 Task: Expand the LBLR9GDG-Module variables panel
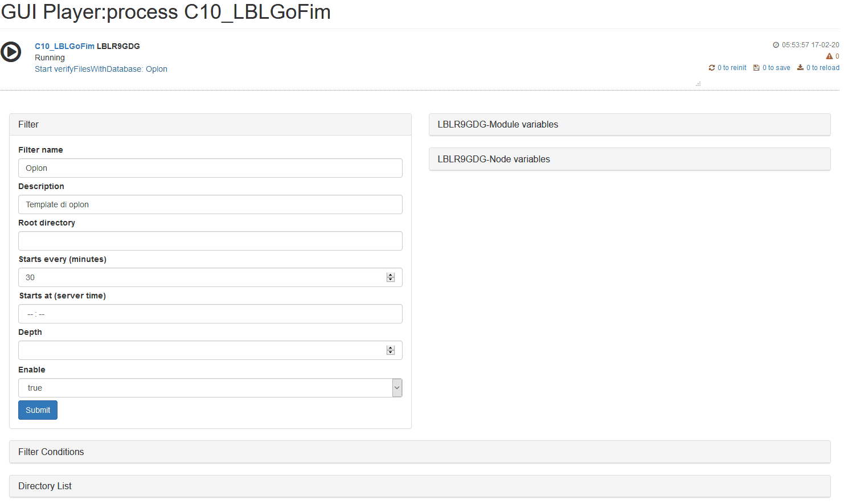coord(629,125)
